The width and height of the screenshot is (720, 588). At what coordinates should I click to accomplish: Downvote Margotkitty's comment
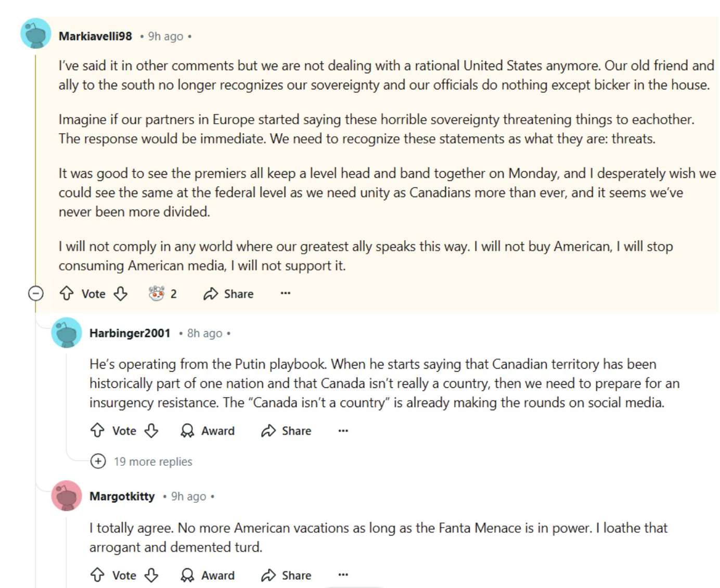151,575
